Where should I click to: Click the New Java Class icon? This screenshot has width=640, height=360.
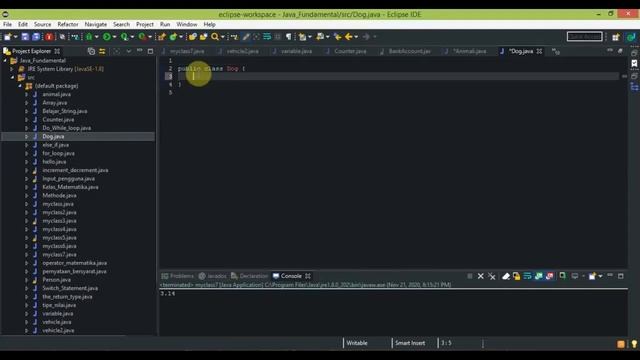pos(173,37)
